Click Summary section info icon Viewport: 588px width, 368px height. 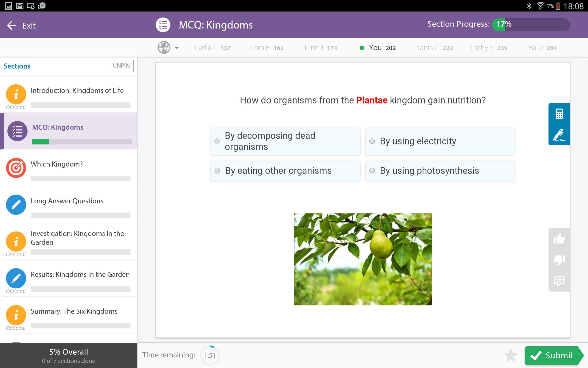16,315
